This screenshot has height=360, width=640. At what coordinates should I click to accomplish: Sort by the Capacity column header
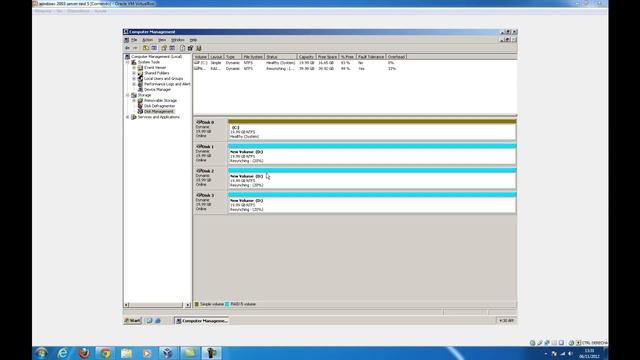pyautogui.click(x=307, y=57)
